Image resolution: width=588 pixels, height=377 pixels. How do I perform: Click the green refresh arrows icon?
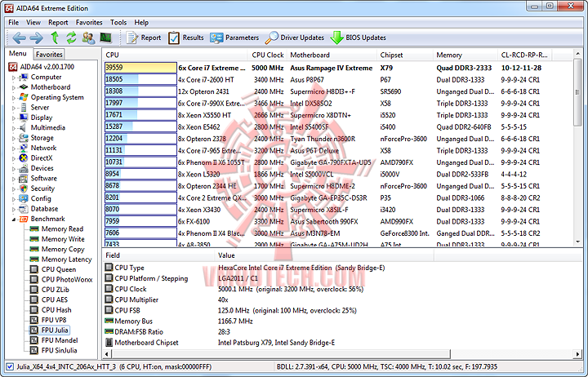pyautogui.click(x=71, y=38)
